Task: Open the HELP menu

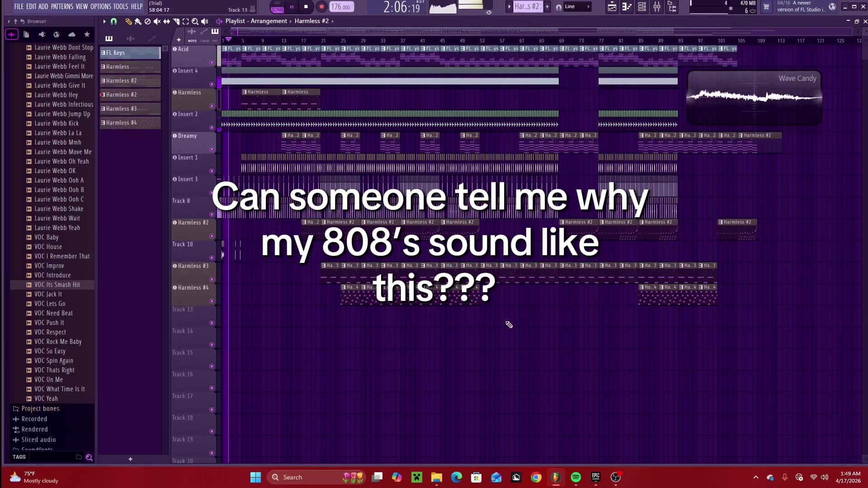Action: pos(137,7)
